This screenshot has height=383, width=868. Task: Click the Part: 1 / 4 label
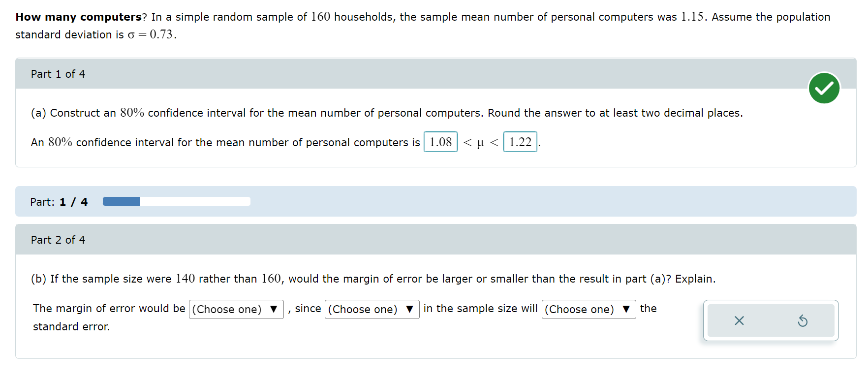point(59,201)
